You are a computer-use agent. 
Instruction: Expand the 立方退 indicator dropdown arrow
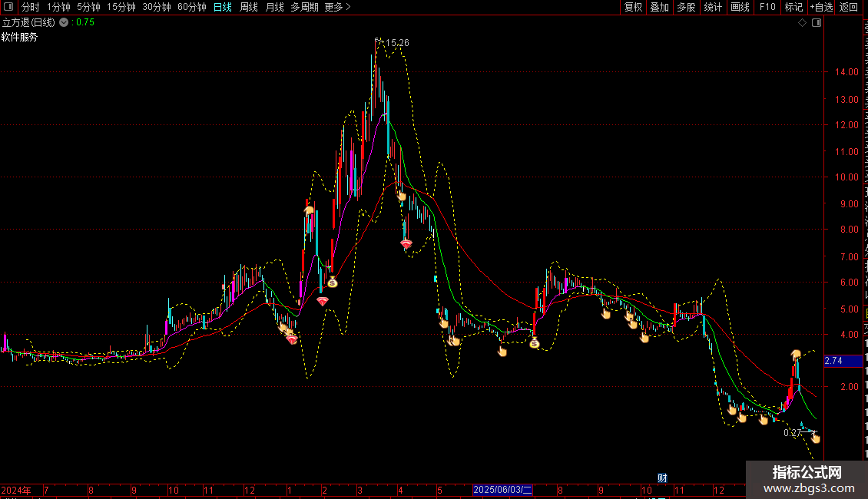point(64,23)
